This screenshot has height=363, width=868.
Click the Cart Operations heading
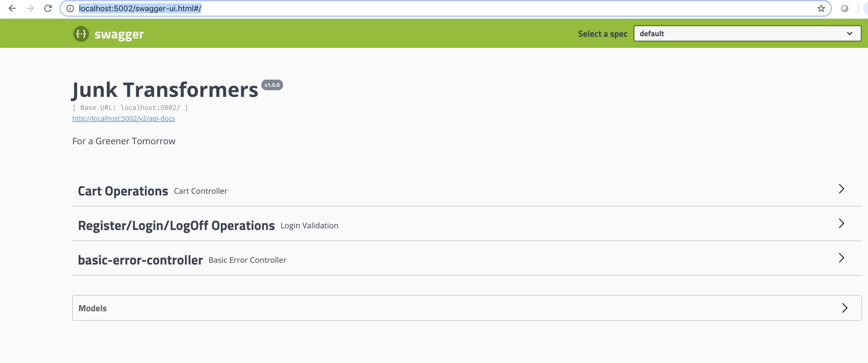[x=123, y=191]
